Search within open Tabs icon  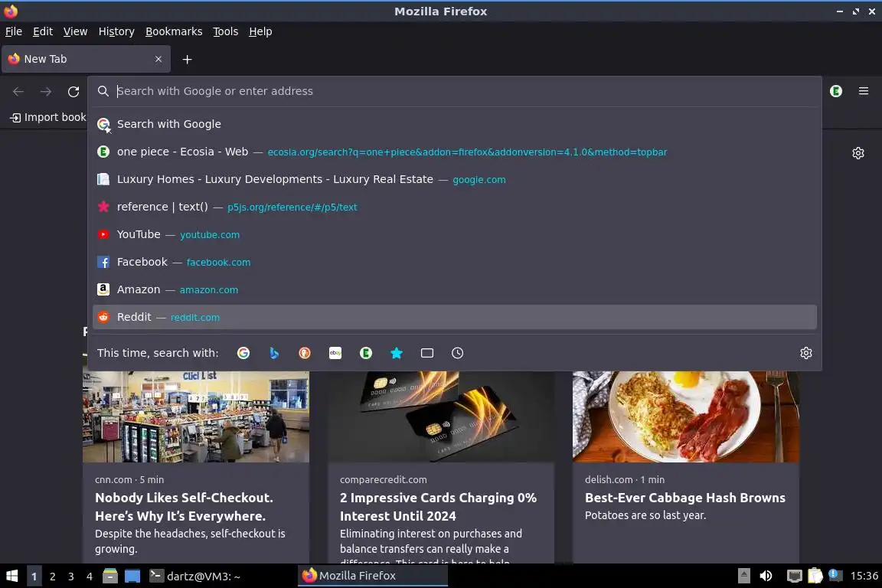pyautogui.click(x=427, y=353)
